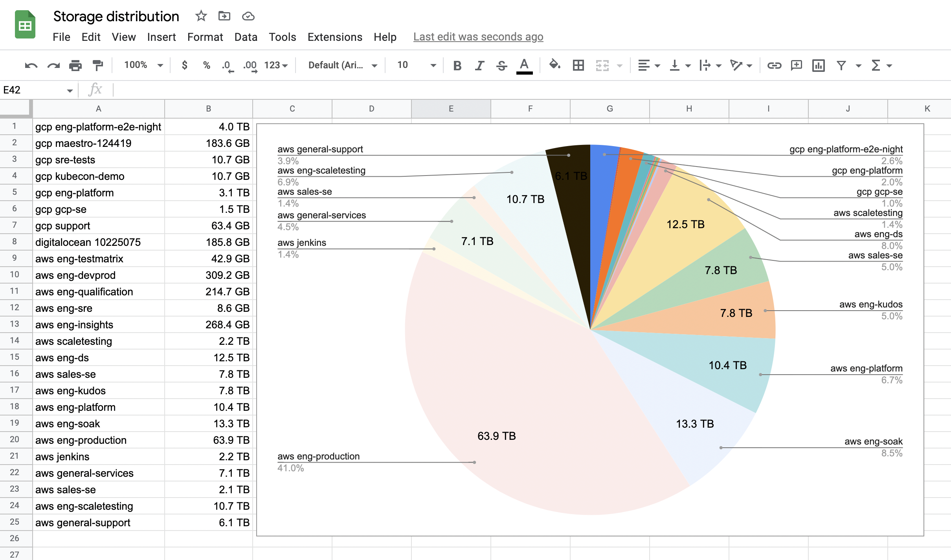Open more number formats 123 menu
This screenshot has height=560, width=951.
tap(276, 65)
